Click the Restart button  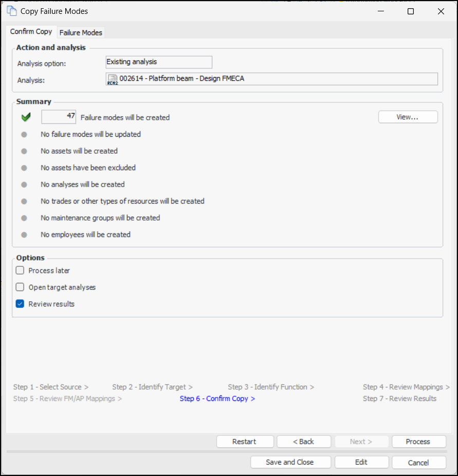click(245, 442)
